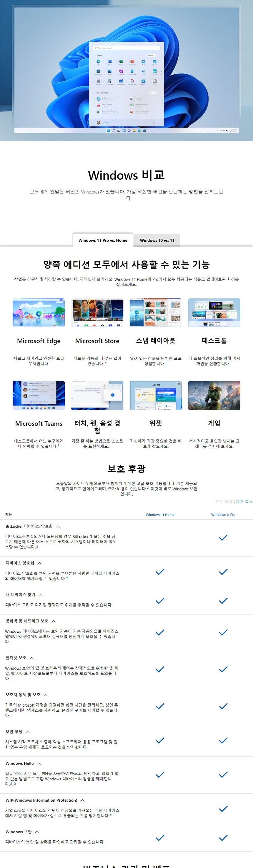Collapse the 방화벽 및 네트워크 보호 row
The width and height of the screenshot is (253, 868).
coord(54,621)
